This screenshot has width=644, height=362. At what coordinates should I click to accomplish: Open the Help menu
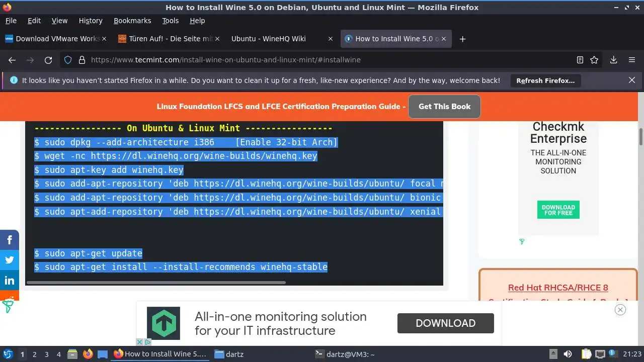pyautogui.click(x=197, y=21)
